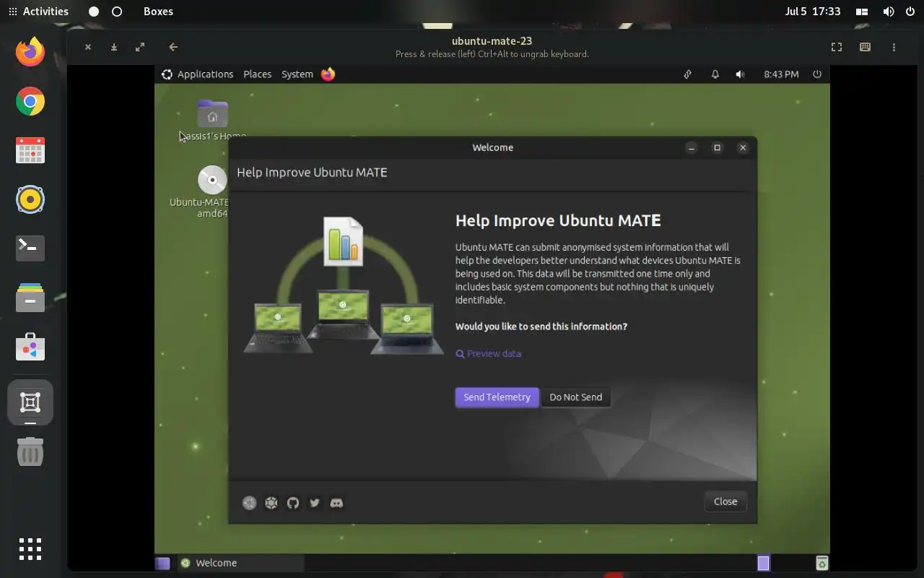The image size is (924, 578).
Task: Click the expand arrows icon in Boxes header
Action: tap(140, 47)
